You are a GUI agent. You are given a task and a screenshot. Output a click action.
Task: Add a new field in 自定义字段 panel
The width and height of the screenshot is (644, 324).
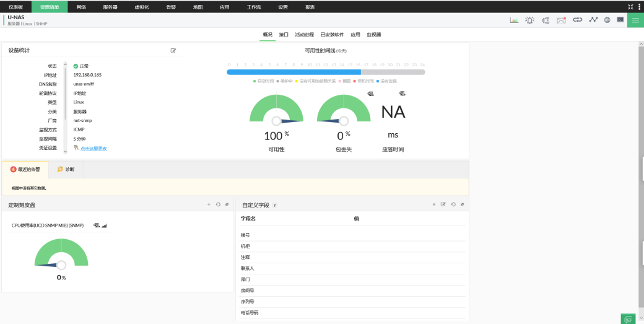coord(433,204)
